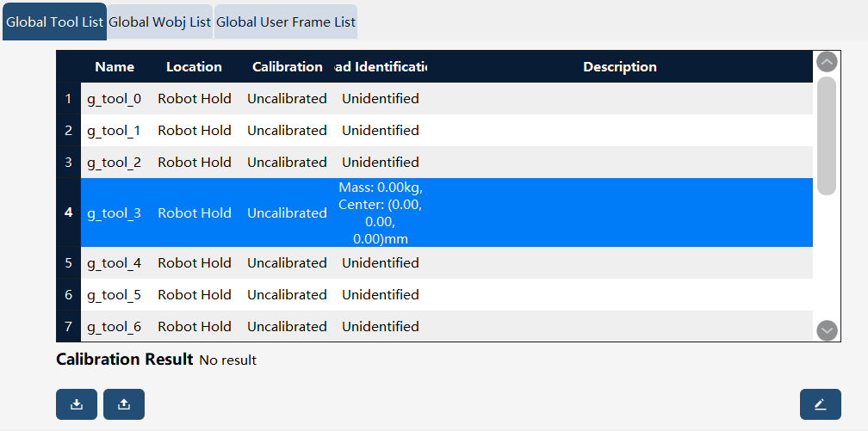Image resolution: width=868 pixels, height=431 pixels.
Task: Click the Location column header
Action: [195, 67]
